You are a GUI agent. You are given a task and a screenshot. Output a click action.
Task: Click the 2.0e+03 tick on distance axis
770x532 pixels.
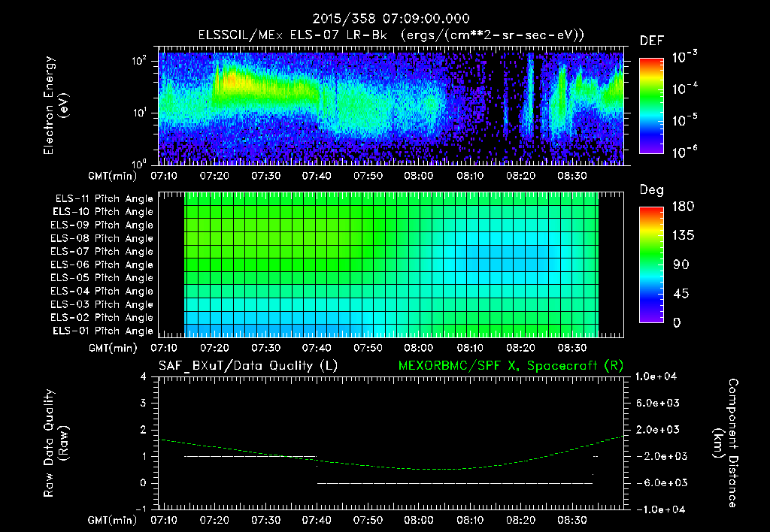tap(657, 429)
